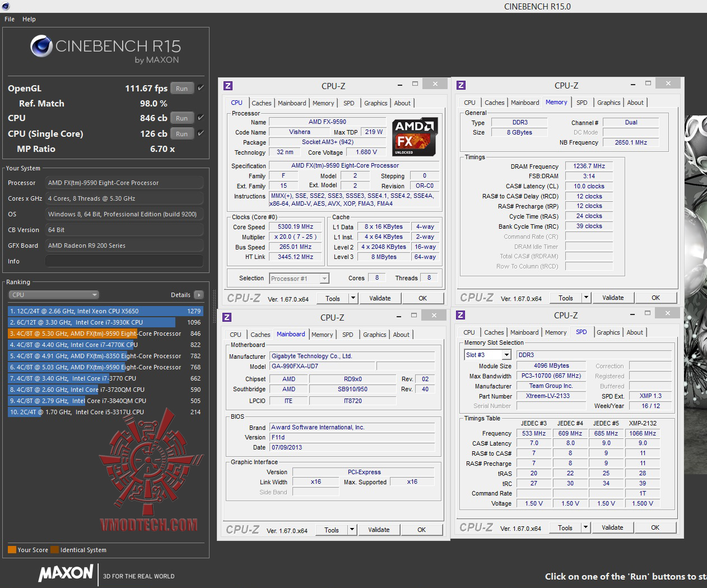Close the CPU-Z Memory tab window
Screen dimensions: 707x588
click(668, 83)
